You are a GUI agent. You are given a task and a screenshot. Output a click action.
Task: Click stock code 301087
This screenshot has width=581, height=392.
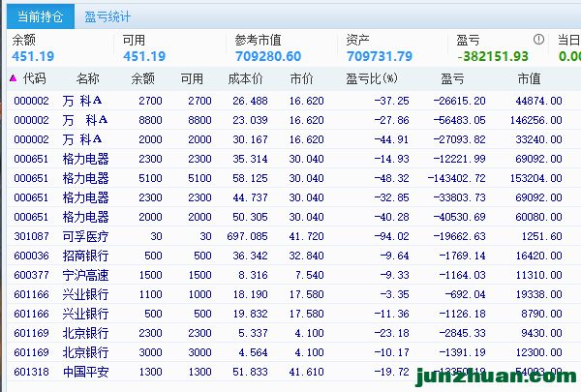pos(31,236)
